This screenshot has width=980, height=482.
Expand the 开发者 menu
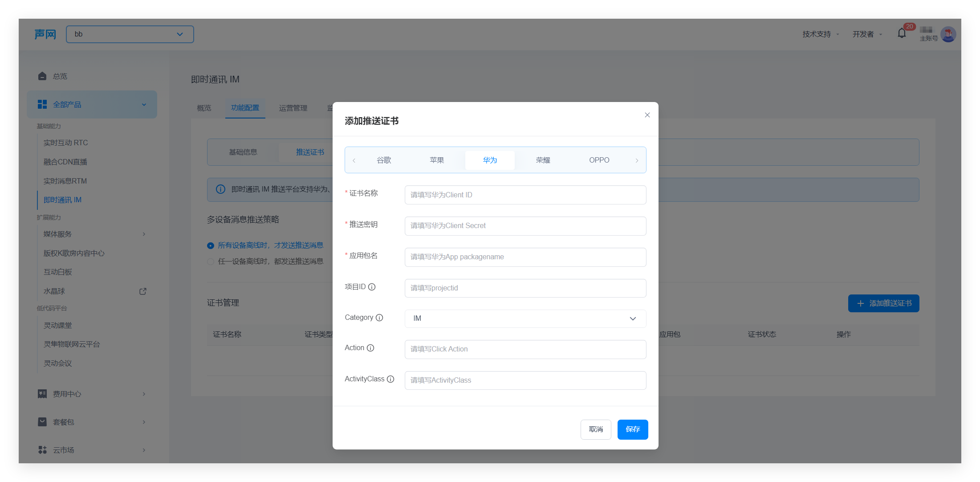[867, 34]
